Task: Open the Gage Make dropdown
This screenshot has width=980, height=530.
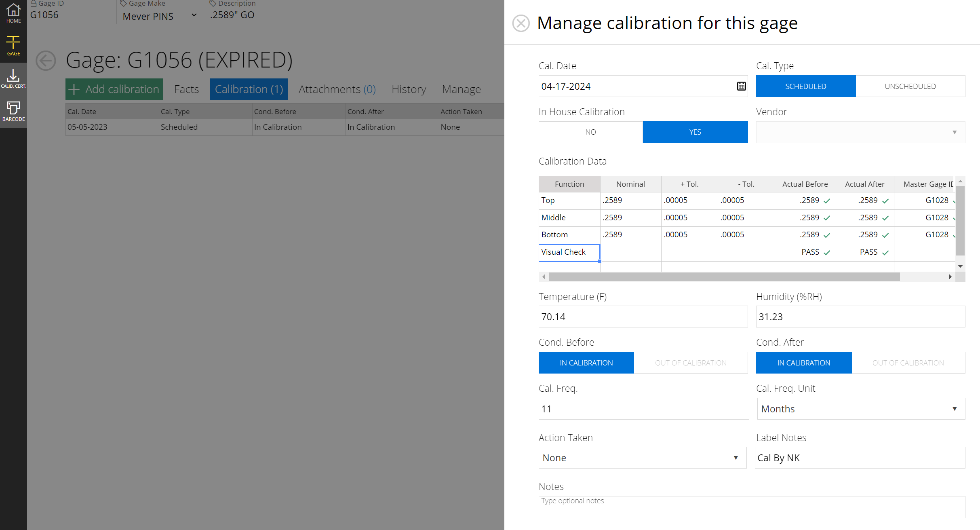Action: click(x=161, y=16)
